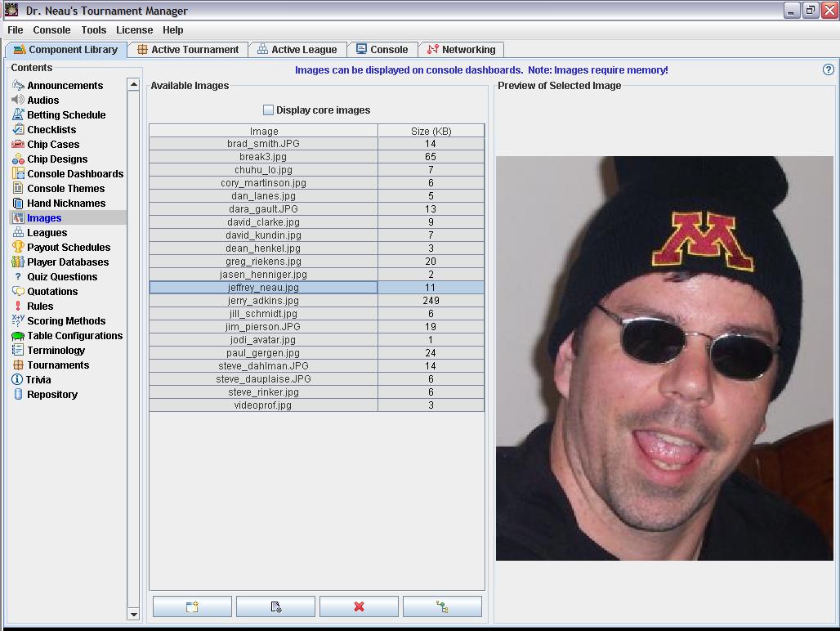The image size is (840, 631).
Task: Switch to the Component Library tab
Action: [x=66, y=49]
